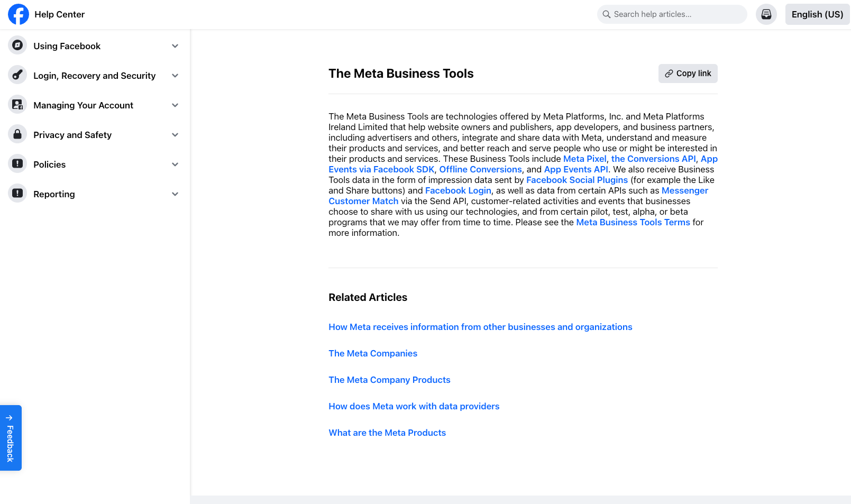This screenshot has height=504, width=851.
Task: Click The Meta Business Tools heading
Action: 401,74
